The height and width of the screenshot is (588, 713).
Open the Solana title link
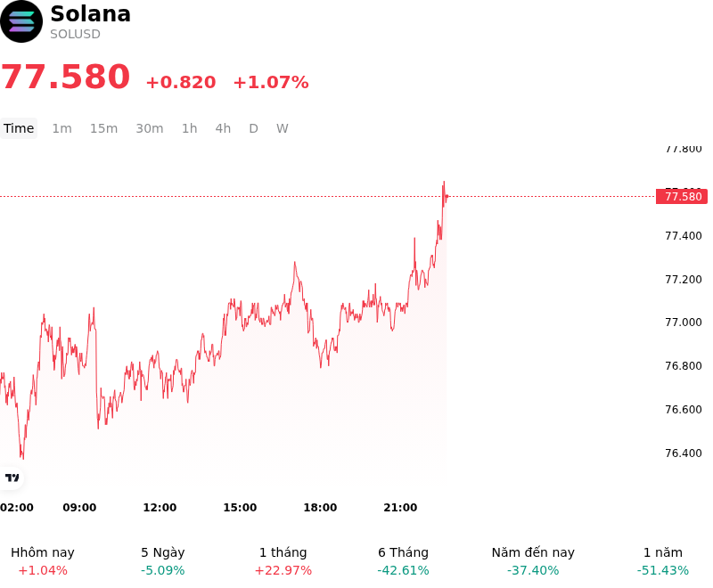(x=91, y=13)
